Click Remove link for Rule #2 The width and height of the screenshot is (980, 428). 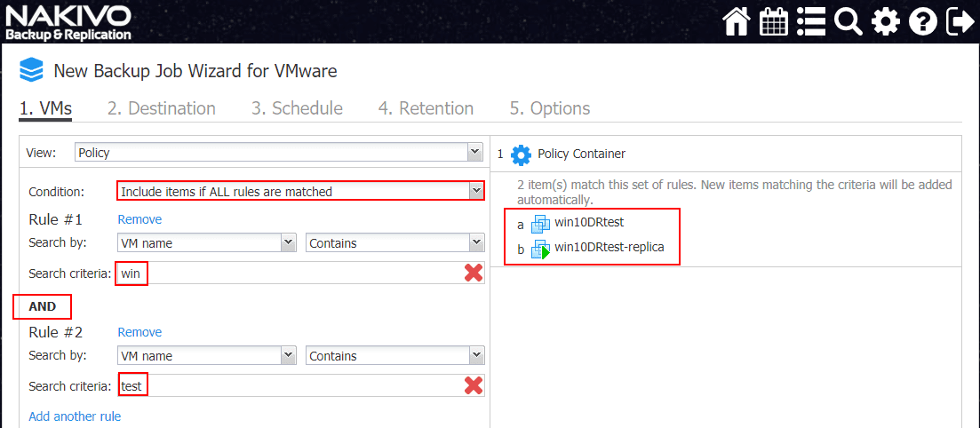140,332
